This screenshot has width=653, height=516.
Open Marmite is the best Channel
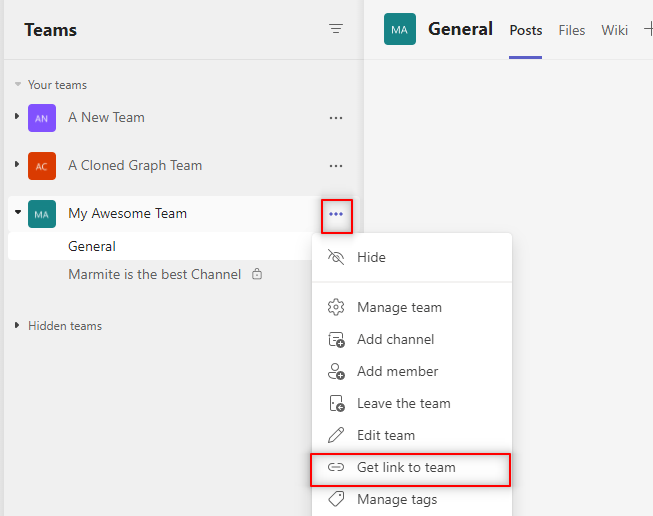click(x=154, y=274)
